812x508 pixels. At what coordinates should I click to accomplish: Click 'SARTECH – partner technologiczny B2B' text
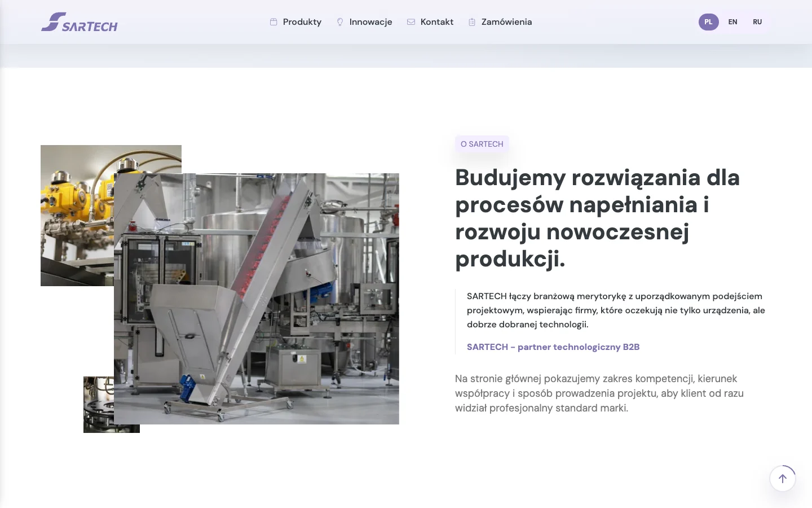[553, 347]
